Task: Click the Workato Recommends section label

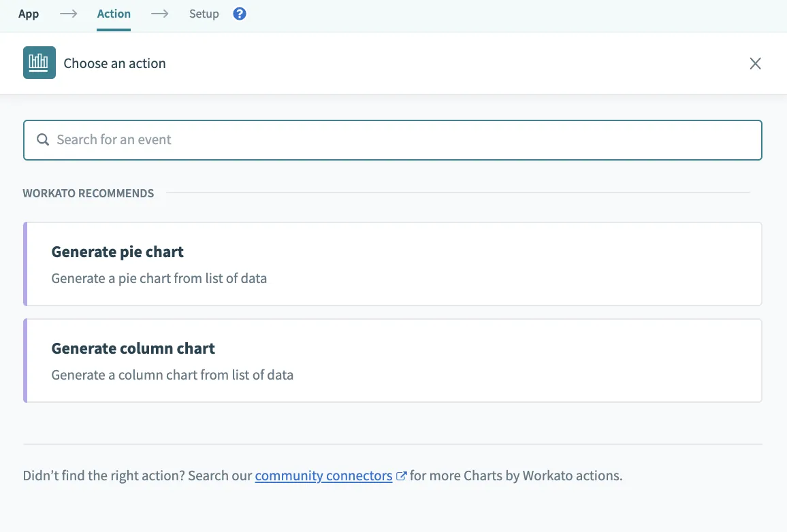Action: [x=89, y=193]
